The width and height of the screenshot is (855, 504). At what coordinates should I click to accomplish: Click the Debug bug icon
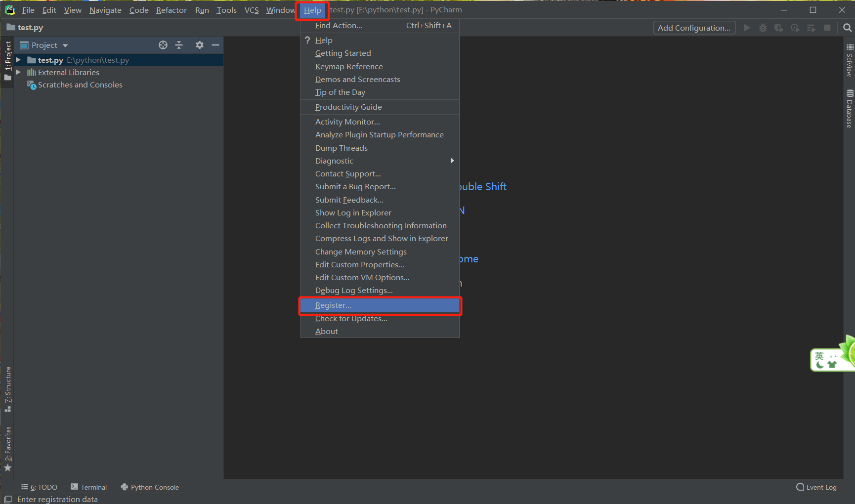[763, 28]
